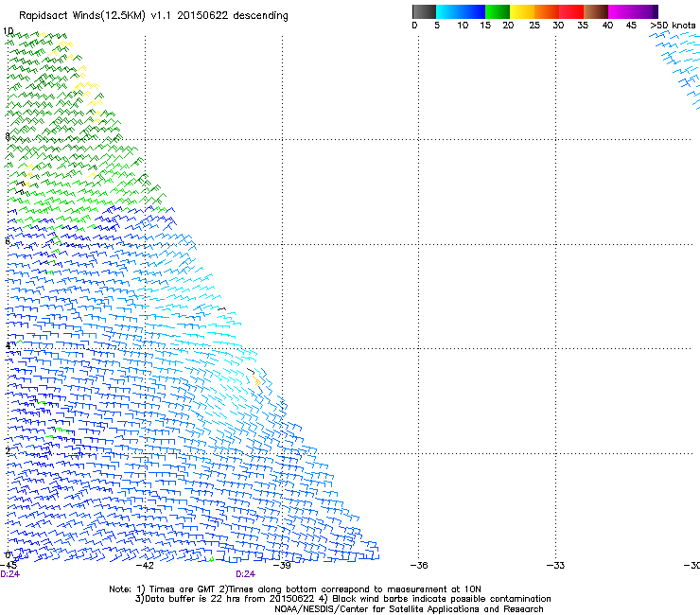700x615 pixels.
Task: Click the purple 'D:24' time label below -45
Action: 9,574
